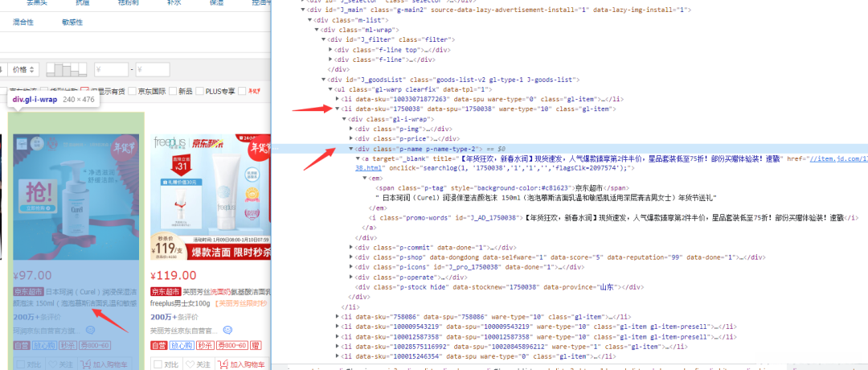868x370 pixels.
Task: Select span.p-tag line with background-color #c81623
Action: tap(502, 188)
